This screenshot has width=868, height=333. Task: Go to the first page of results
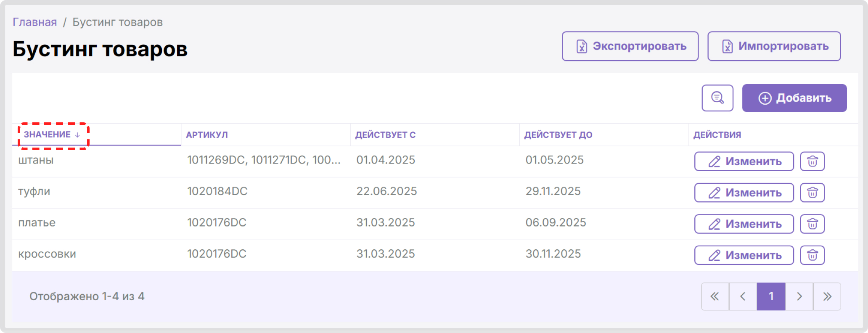tap(715, 296)
